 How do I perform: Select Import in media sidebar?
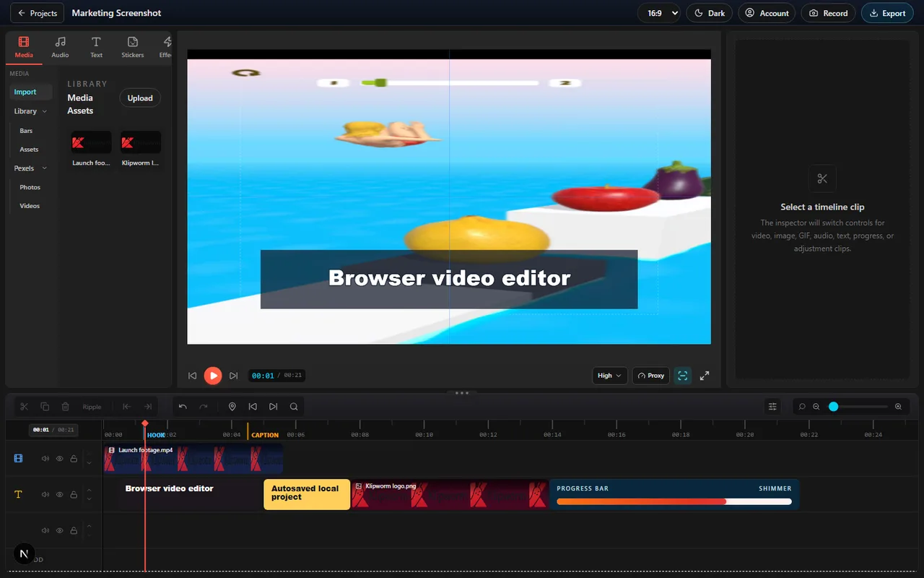coord(31,92)
